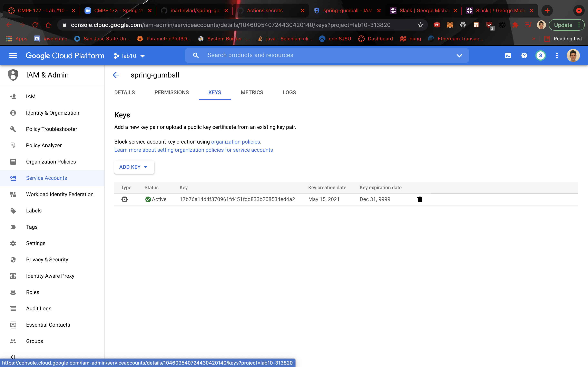Open the lab10 project selector dropdown
Viewport: 588px width, 367px height.
(x=129, y=56)
